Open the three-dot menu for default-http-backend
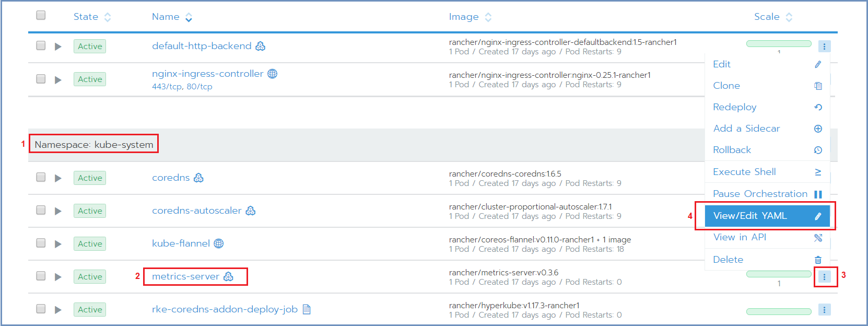The width and height of the screenshot is (868, 326). (824, 46)
